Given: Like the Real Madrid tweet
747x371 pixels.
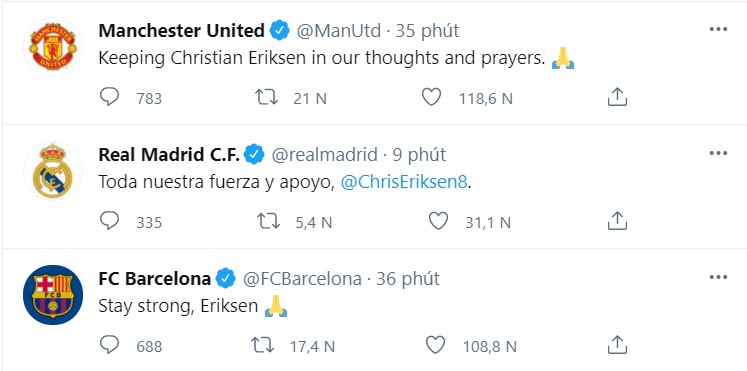Looking at the screenshot, I should [438, 221].
